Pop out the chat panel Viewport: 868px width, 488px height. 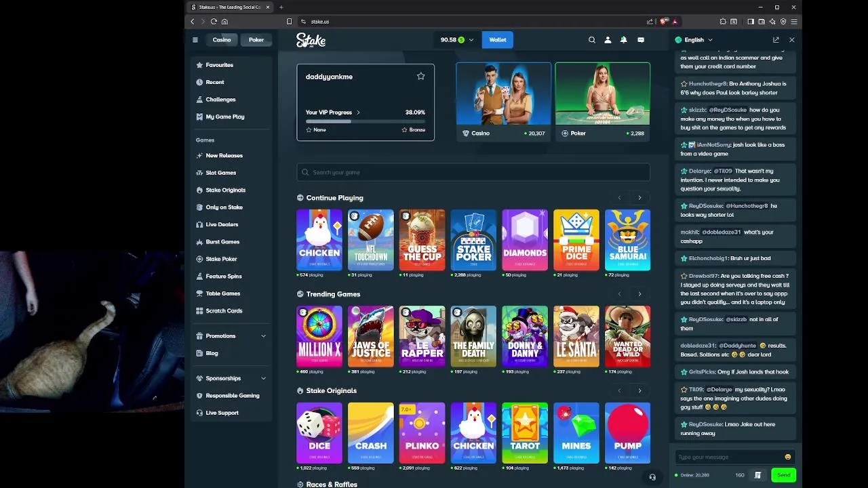click(776, 40)
